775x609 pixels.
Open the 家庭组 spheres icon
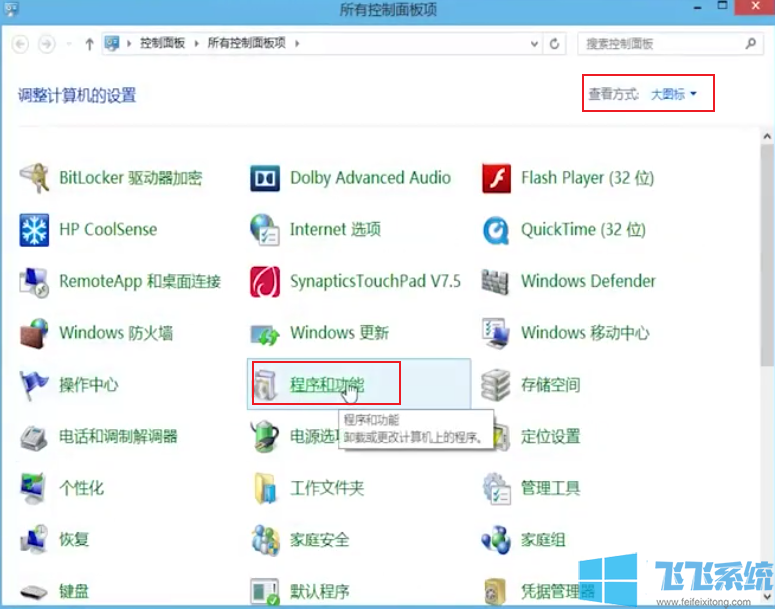click(x=496, y=540)
